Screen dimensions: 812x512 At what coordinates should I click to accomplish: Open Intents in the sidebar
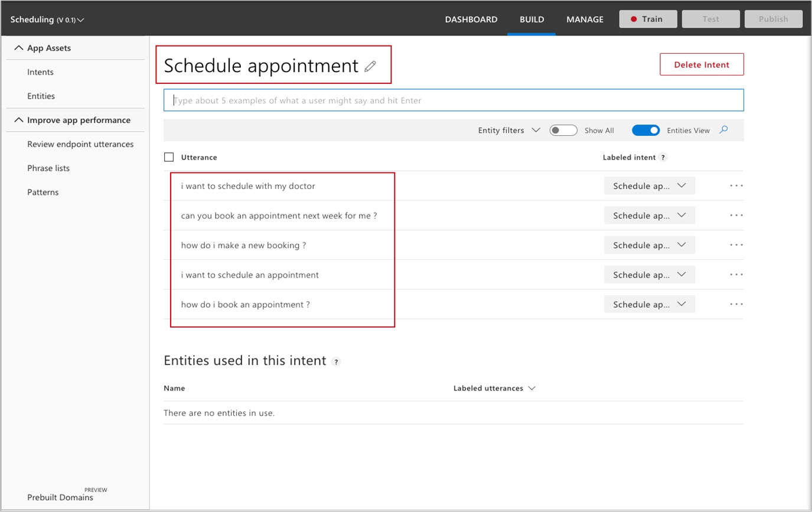[x=40, y=71]
